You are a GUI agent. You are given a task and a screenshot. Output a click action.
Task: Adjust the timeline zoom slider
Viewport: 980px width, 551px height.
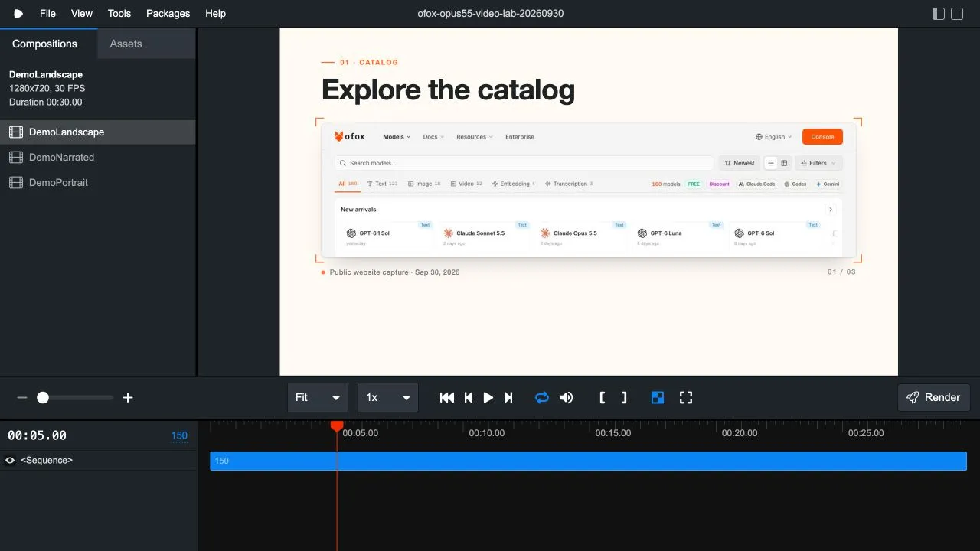click(75, 397)
